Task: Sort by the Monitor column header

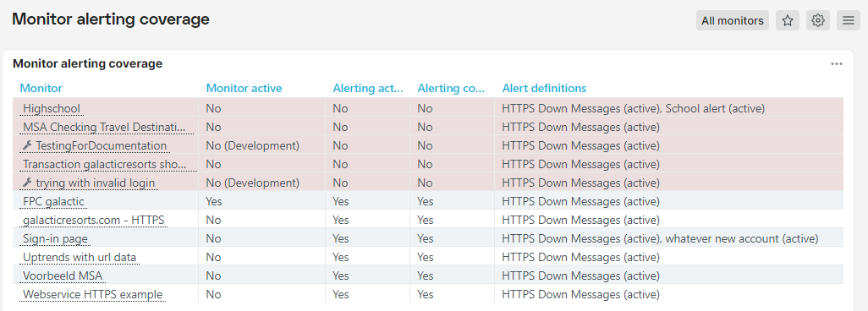Action: point(41,88)
